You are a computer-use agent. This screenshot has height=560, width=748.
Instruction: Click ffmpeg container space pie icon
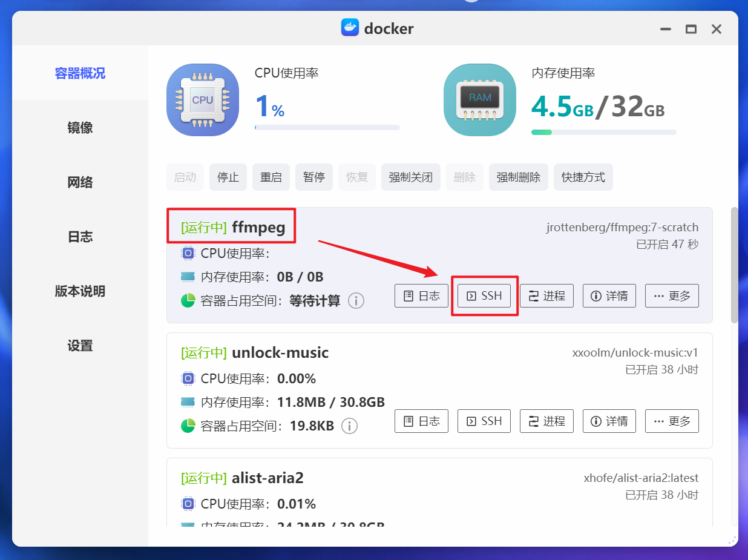pyautogui.click(x=188, y=300)
